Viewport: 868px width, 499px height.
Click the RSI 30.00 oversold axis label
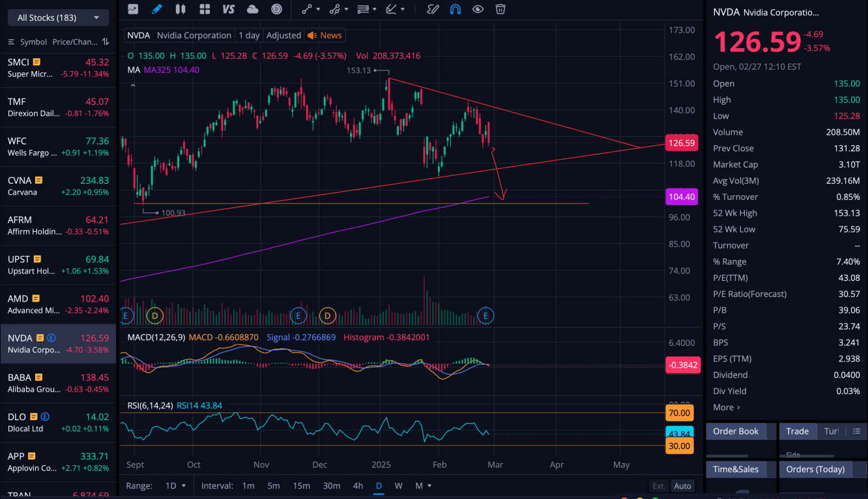pyautogui.click(x=679, y=446)
